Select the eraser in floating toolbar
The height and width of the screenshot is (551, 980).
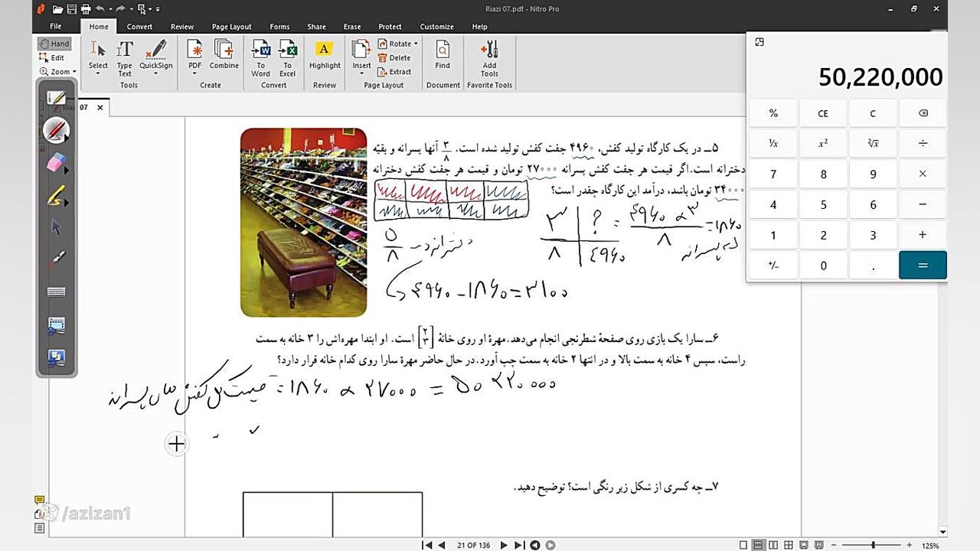56,162
